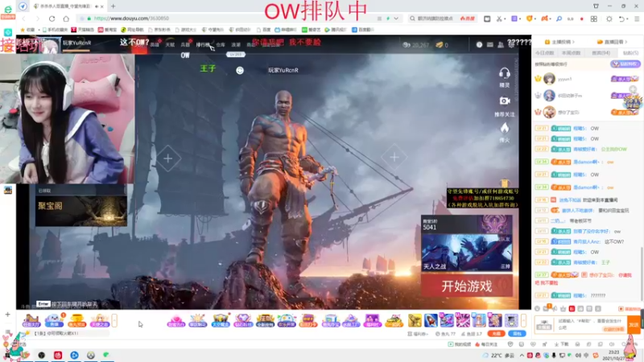The height and width of the screenshot is (362, 644).
Task: Click the 每日关注 status bar link
Action: [x=486, y=344]
